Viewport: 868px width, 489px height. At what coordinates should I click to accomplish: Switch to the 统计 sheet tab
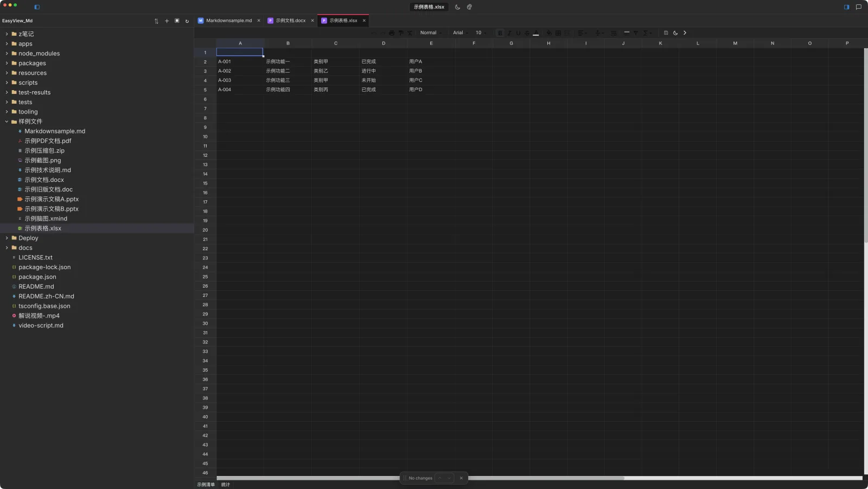[x=226, y=485]
